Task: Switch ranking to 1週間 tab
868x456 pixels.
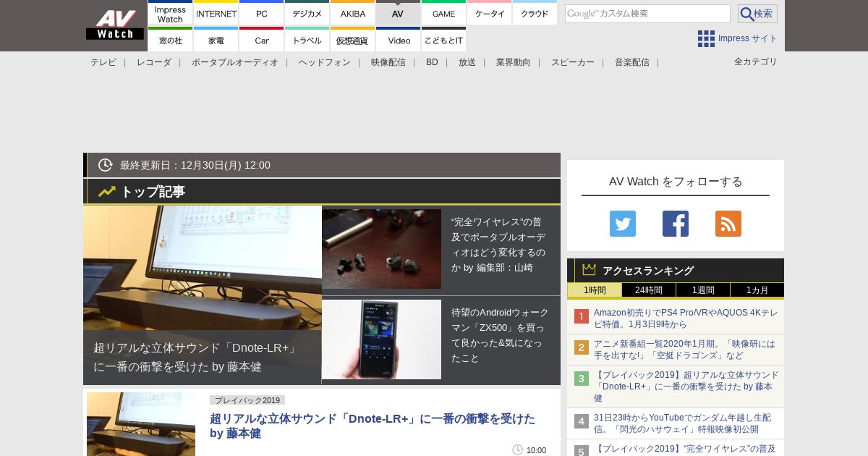Action: coord(703,290)
